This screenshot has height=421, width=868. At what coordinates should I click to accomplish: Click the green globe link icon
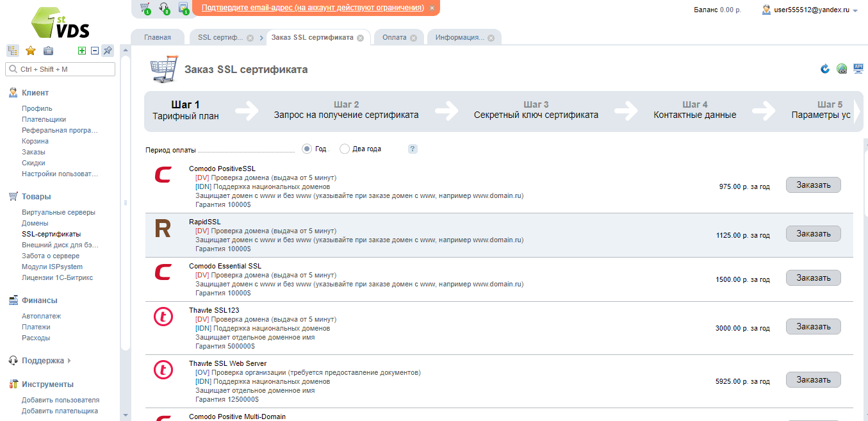(x=842, y=69)
